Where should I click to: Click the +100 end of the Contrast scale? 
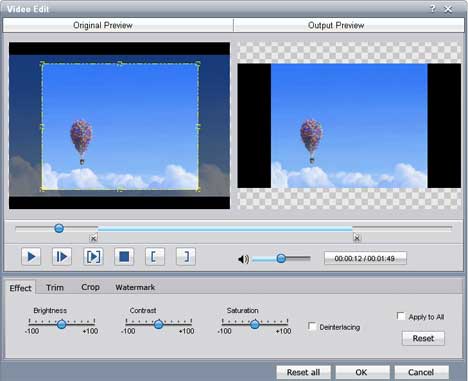[x=187, y=331]
